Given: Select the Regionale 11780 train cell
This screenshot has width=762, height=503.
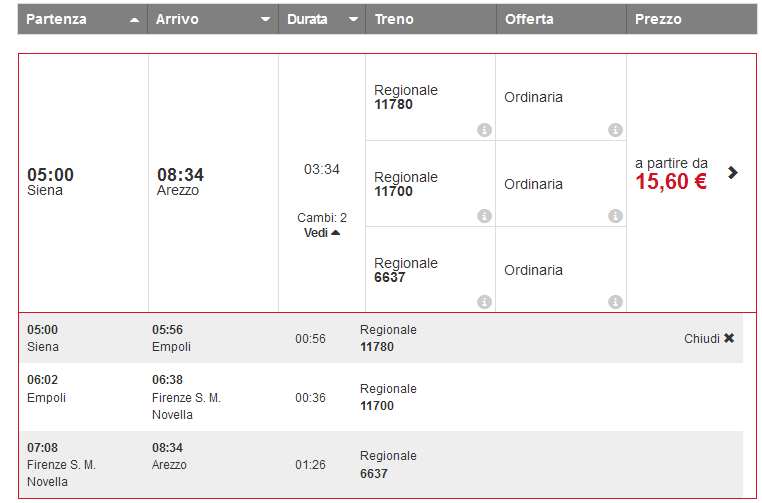Looking at the screenshot, I should click(420, 97).
